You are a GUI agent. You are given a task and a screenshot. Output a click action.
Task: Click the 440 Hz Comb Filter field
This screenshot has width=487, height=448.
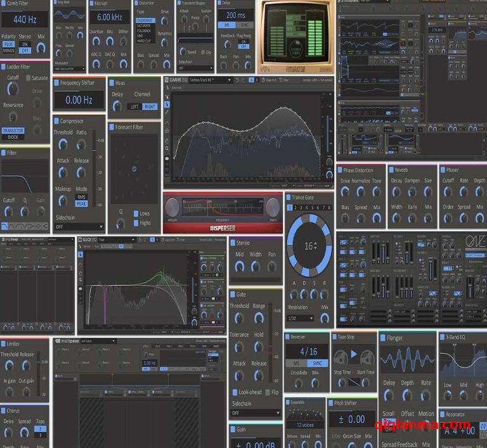click(x=24, y=19)
